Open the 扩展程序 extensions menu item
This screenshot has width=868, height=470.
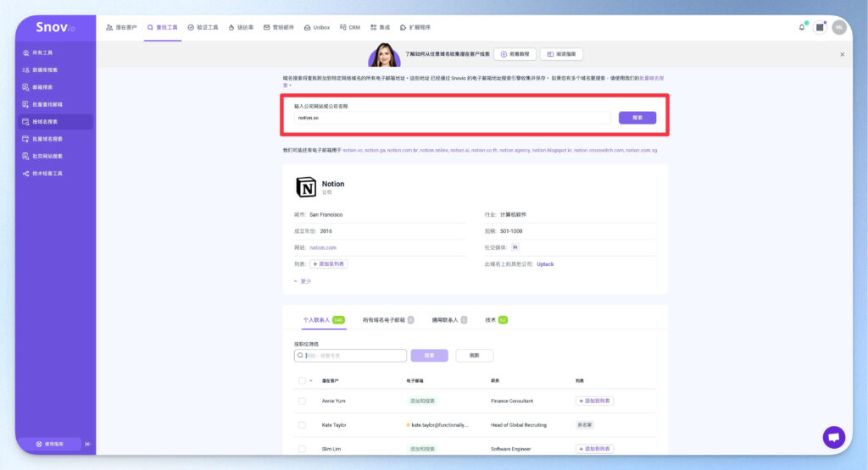pyautogui.click(x=415, y=27)
